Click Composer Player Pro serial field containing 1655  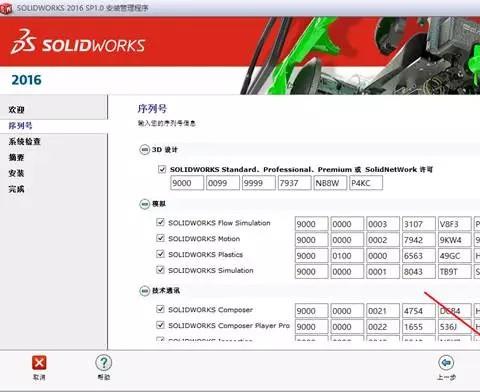pos(419,327)
